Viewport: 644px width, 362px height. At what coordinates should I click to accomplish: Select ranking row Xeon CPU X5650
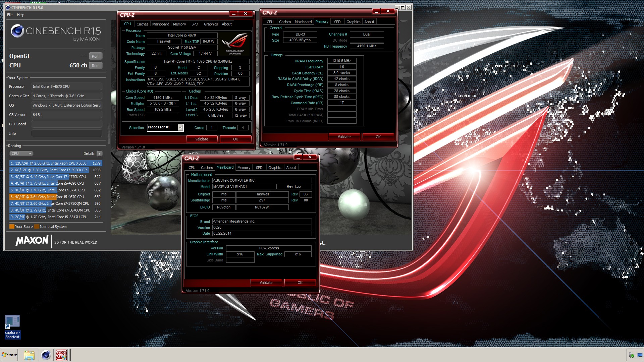tap(56, 163)
